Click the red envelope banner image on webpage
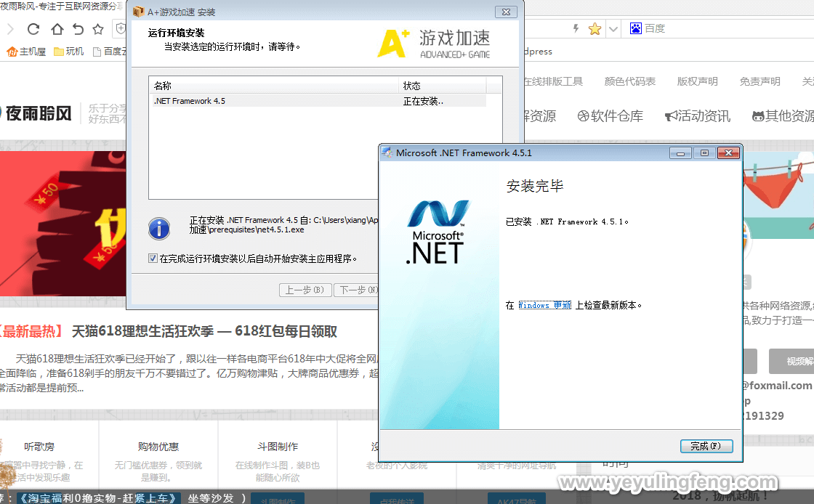Screen dimensions: 814x504 [x=63, y=224]
